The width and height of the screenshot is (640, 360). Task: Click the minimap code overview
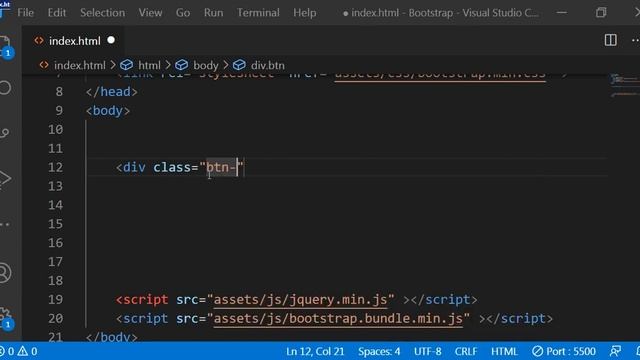click(624, 86)
